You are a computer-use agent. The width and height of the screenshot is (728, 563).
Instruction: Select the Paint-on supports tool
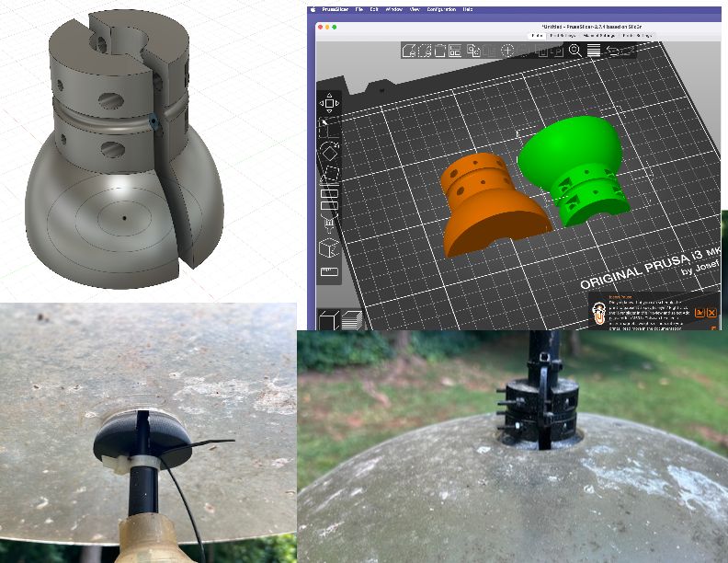329,224
